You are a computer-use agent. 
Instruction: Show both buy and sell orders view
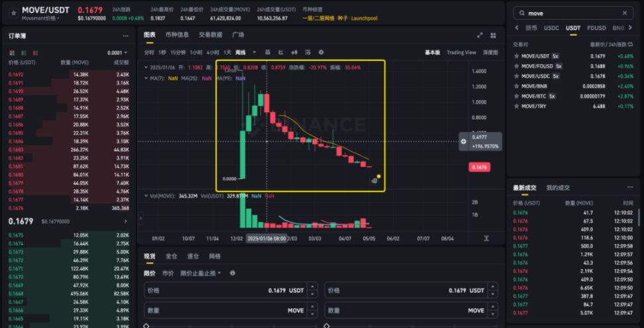pos(11,53)
